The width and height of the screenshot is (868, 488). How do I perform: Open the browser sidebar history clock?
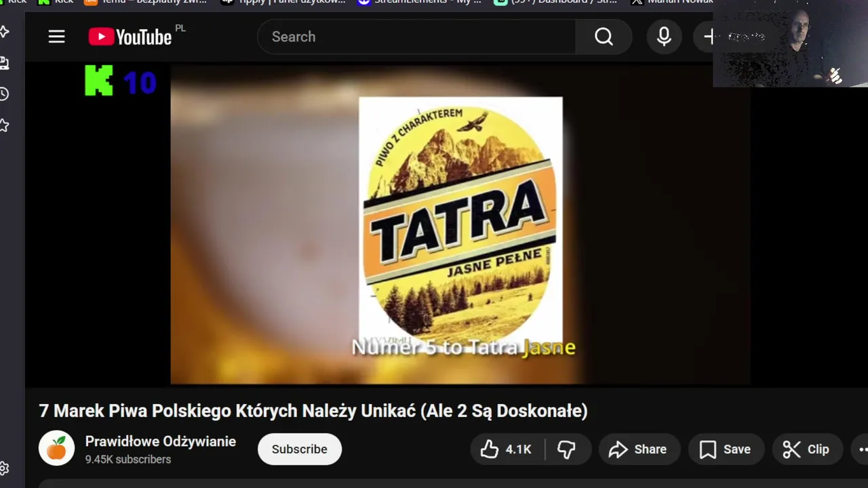pyautogui.click(x=5, y=94)
